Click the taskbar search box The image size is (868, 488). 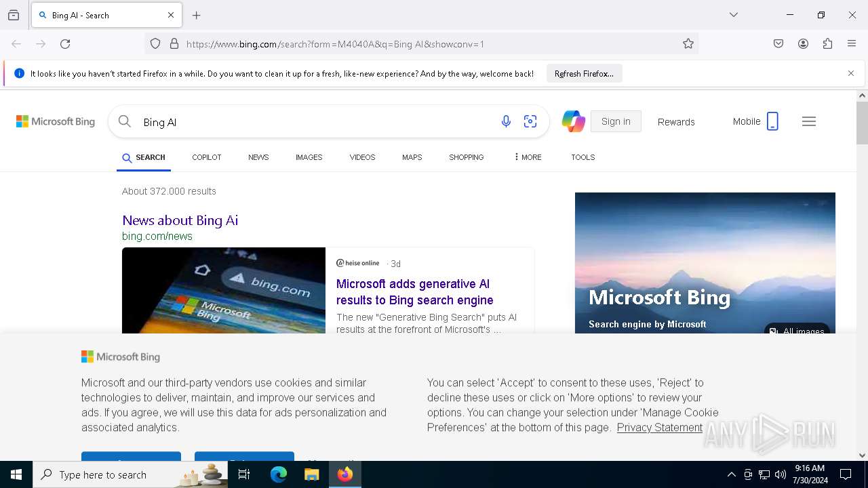(x=131, y=474)
